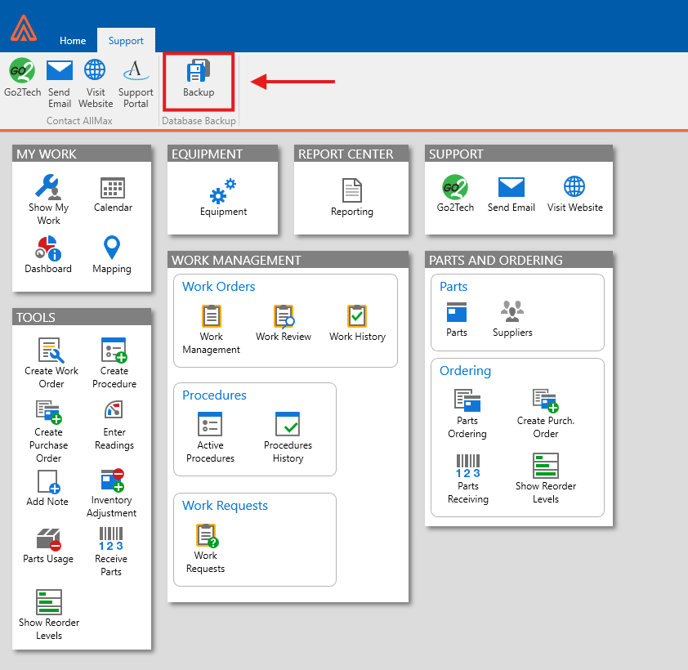Open Parts Usage tool

(48, 546)
